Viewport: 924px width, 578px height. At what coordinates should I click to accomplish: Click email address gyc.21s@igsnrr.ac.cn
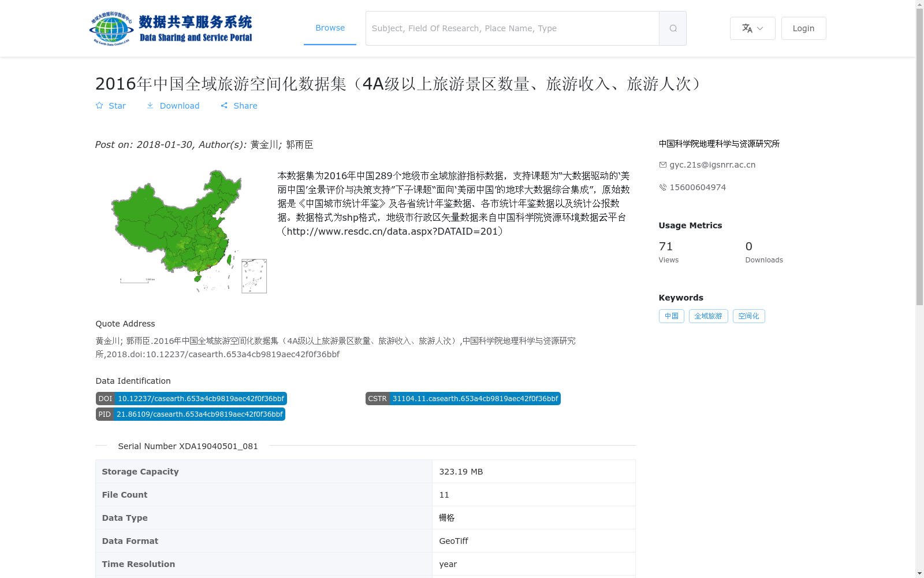point(713,165)
